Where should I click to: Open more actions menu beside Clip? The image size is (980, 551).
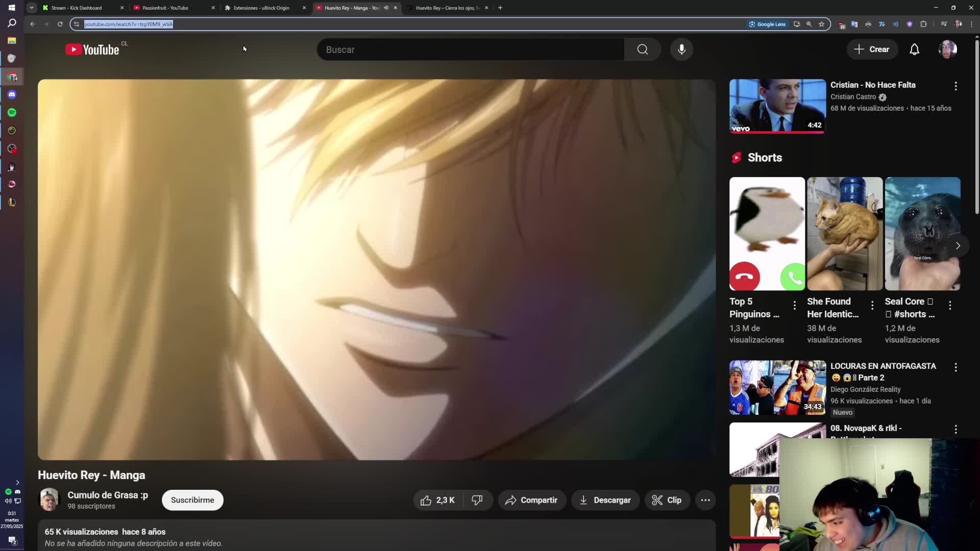[705, 500]
